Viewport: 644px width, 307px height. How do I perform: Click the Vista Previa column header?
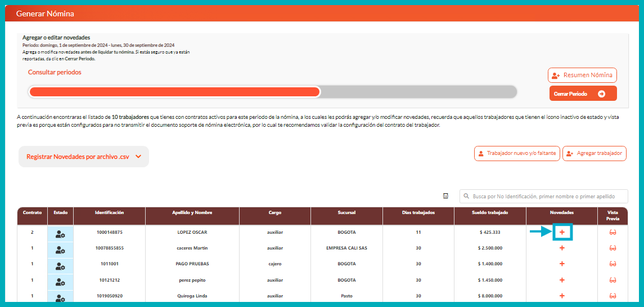(613, 216)
